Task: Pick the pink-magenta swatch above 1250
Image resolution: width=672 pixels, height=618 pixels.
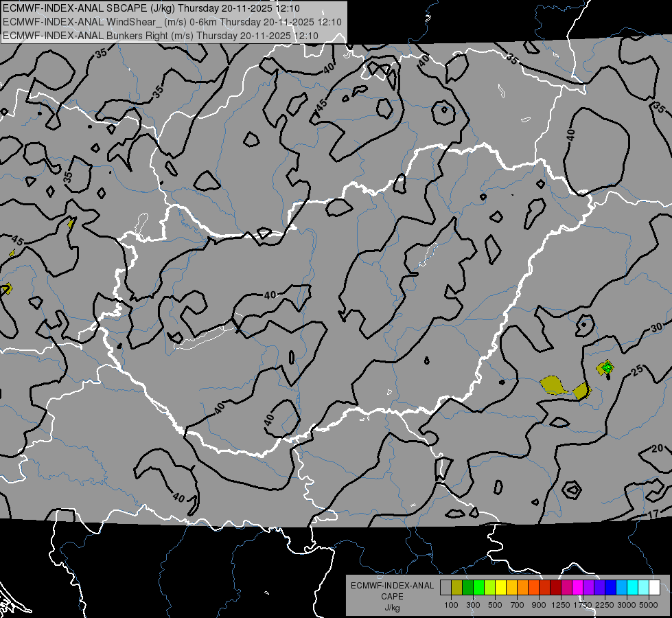Action: point(566,588)
